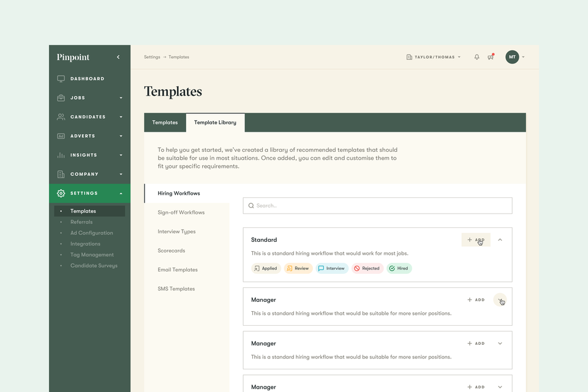This screenshot has height=392, width=588.
Task: Click the Settings breadcrumb link
Action: [x=152, y=57]
